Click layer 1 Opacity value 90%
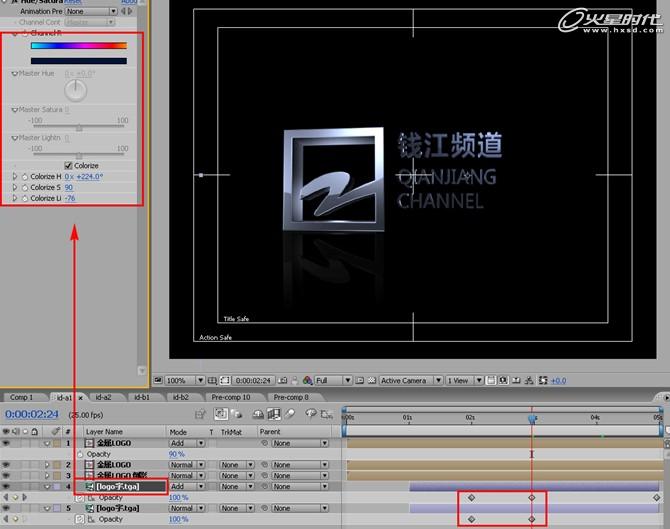The height and width of the screenshot is (529, 670). point(177,454)
